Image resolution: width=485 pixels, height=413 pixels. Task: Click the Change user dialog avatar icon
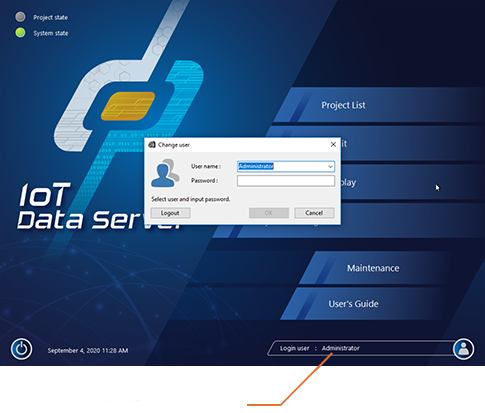[x=165, y=173]
